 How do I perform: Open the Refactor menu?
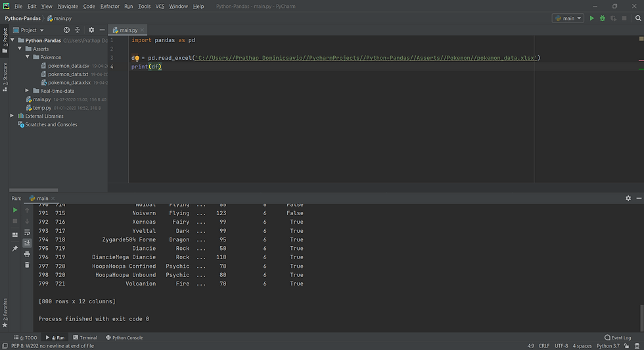coord(110,6)
